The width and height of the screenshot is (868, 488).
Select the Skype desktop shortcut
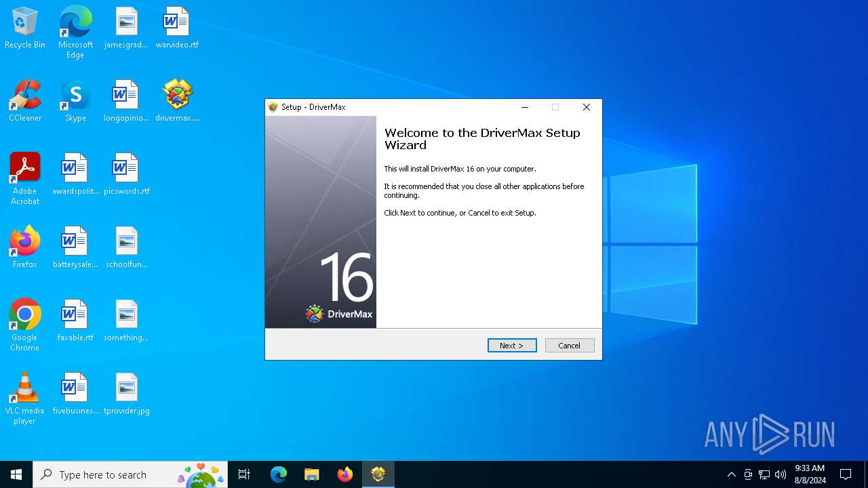[x=75, y=102]
